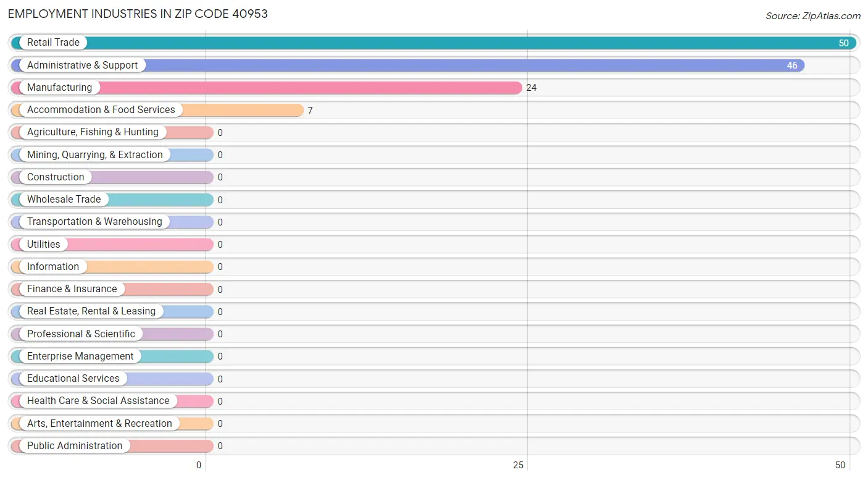Select Accommodation & Food Services label
Viewport: 868px width, 480px height.
101,110
